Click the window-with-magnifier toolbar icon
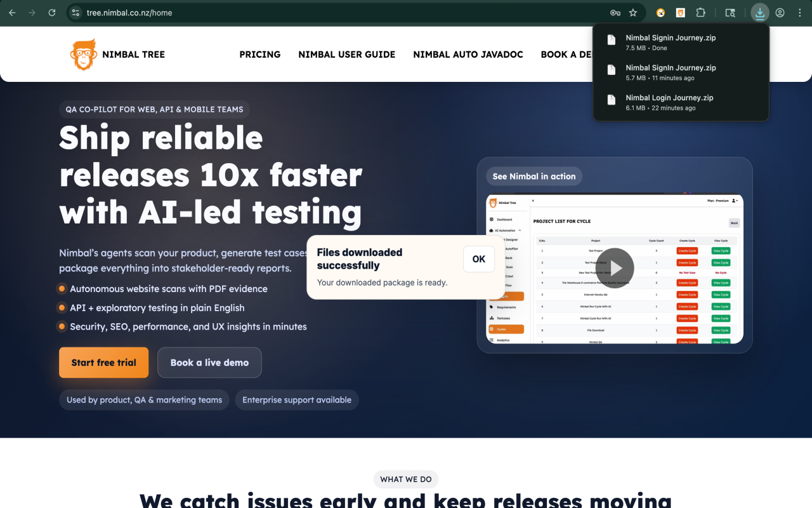812x508 pixels. (x=730, y=13)
